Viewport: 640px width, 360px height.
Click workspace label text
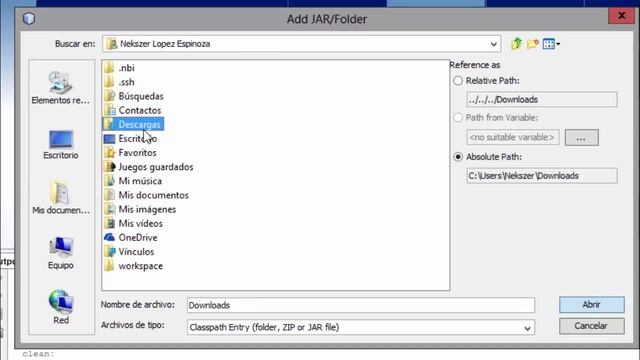(141, 266)
